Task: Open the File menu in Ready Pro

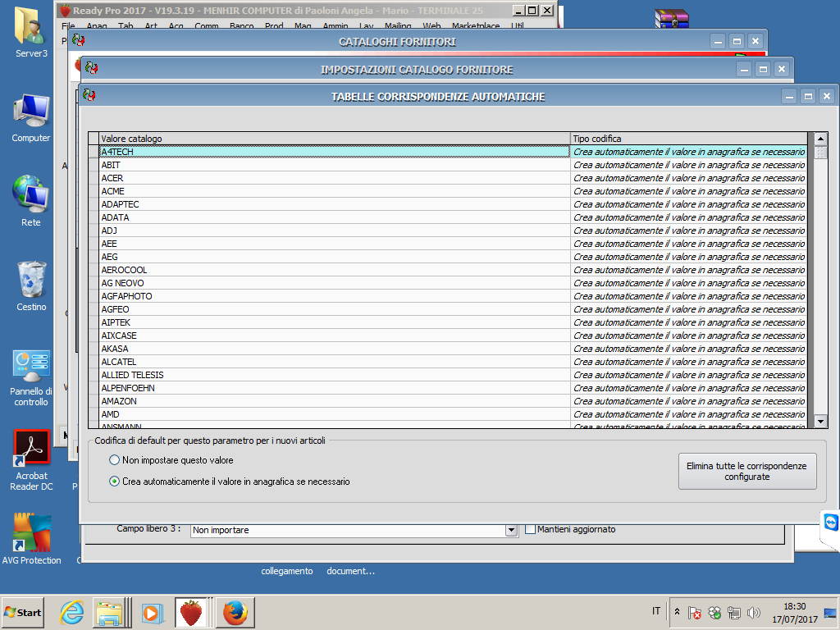Action: point(68,25)
